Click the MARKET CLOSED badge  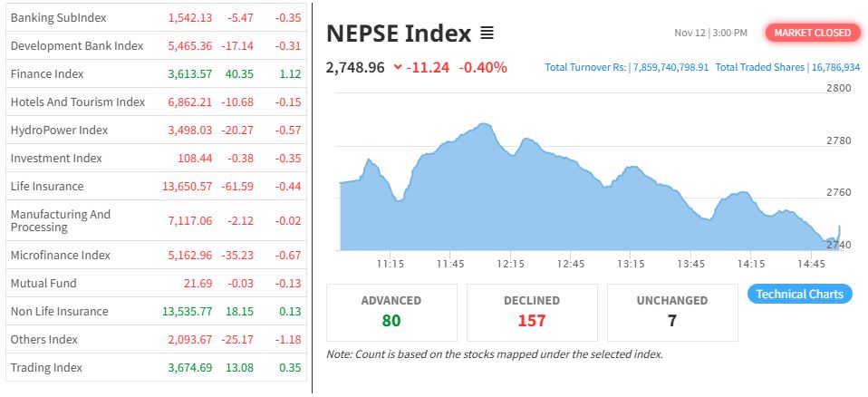(x=812, y=33)
